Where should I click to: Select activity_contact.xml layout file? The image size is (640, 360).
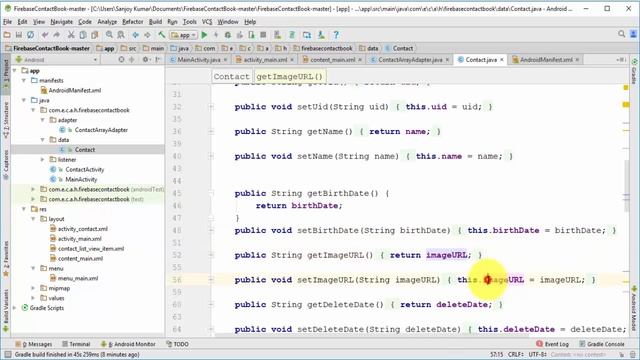click(x=82, y=229)
